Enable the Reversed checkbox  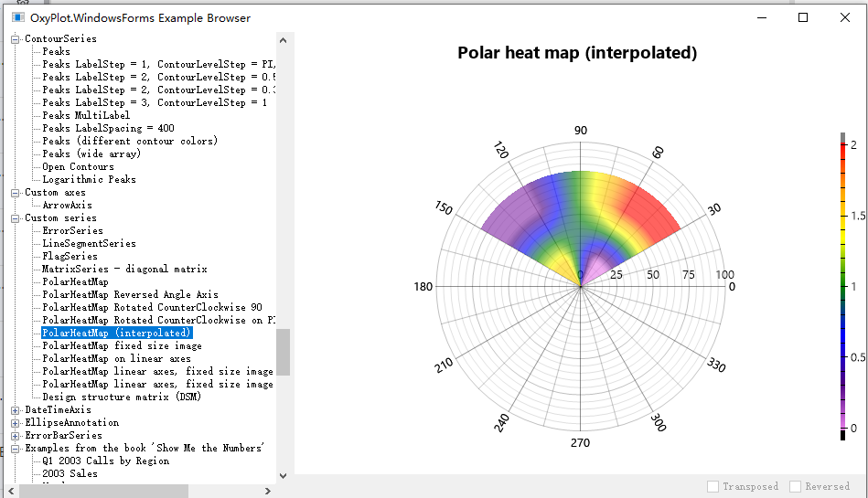click(x=795, y=487)
